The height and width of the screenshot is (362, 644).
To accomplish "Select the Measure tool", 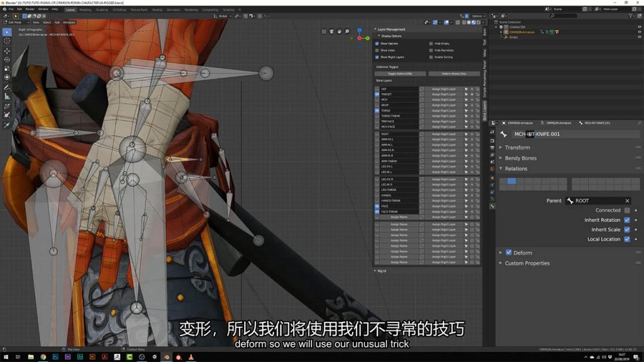I will pyautogui.click(x=7, y=96).
